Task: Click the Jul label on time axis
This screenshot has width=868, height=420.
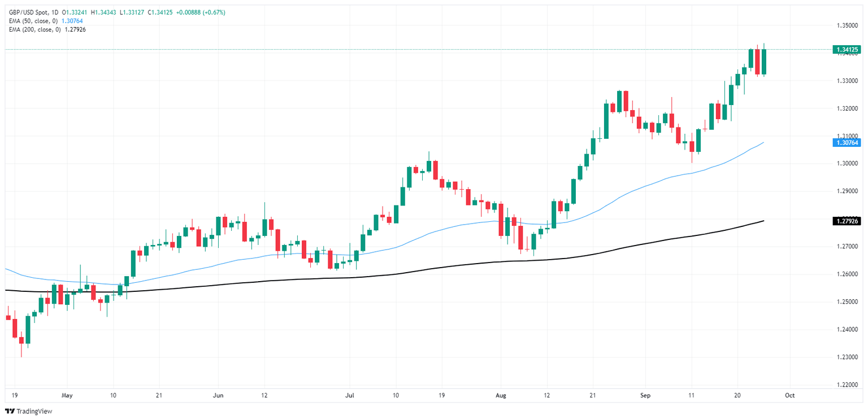Action: pos(349,396)
